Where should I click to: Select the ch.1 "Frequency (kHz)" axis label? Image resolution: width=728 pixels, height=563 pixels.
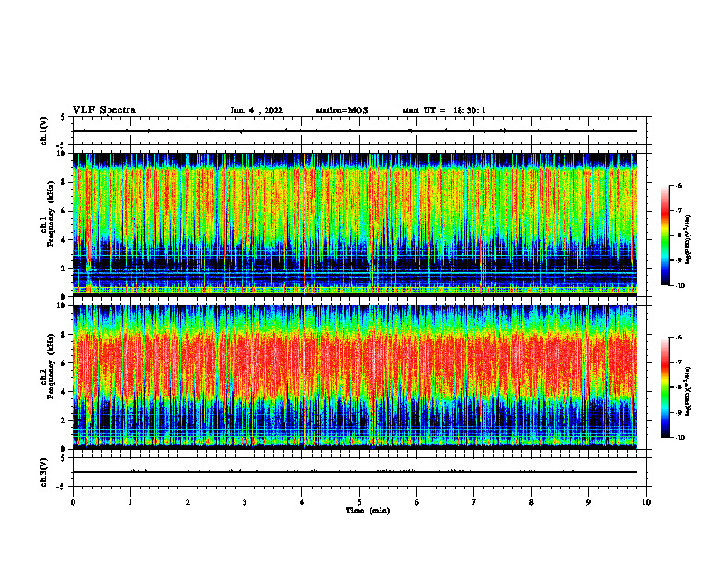(51, 213)
